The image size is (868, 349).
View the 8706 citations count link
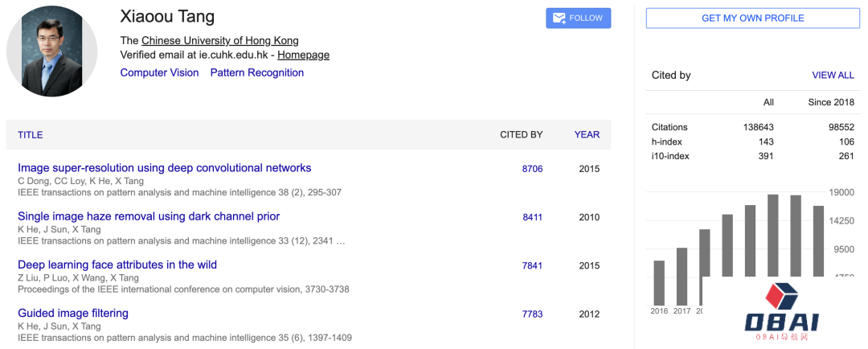click(532, 169)
